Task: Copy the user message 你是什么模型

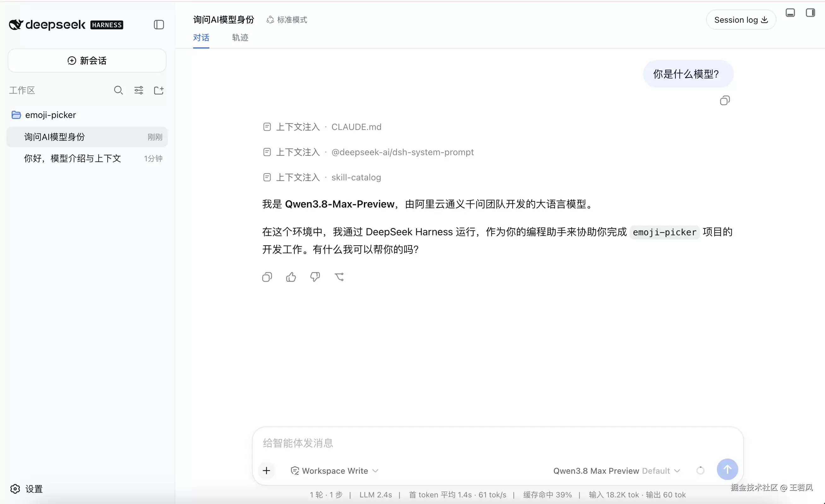Action: 725,101
